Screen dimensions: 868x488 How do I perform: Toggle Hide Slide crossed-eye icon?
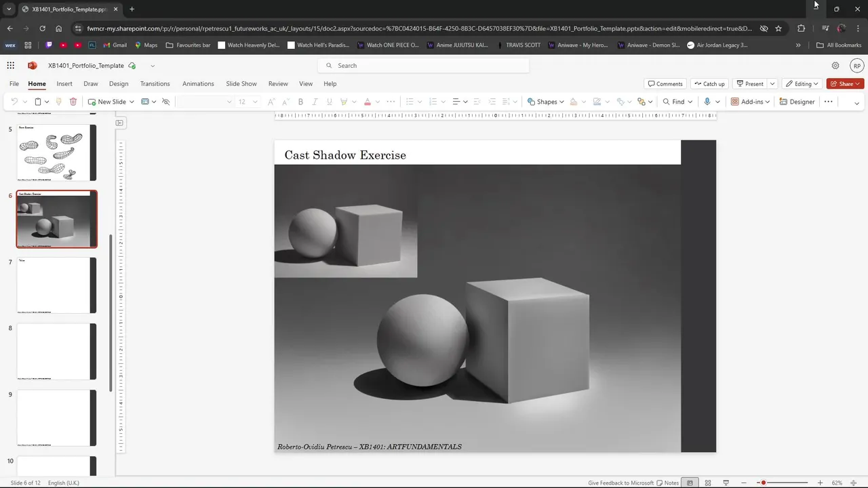tap(165, 102)
